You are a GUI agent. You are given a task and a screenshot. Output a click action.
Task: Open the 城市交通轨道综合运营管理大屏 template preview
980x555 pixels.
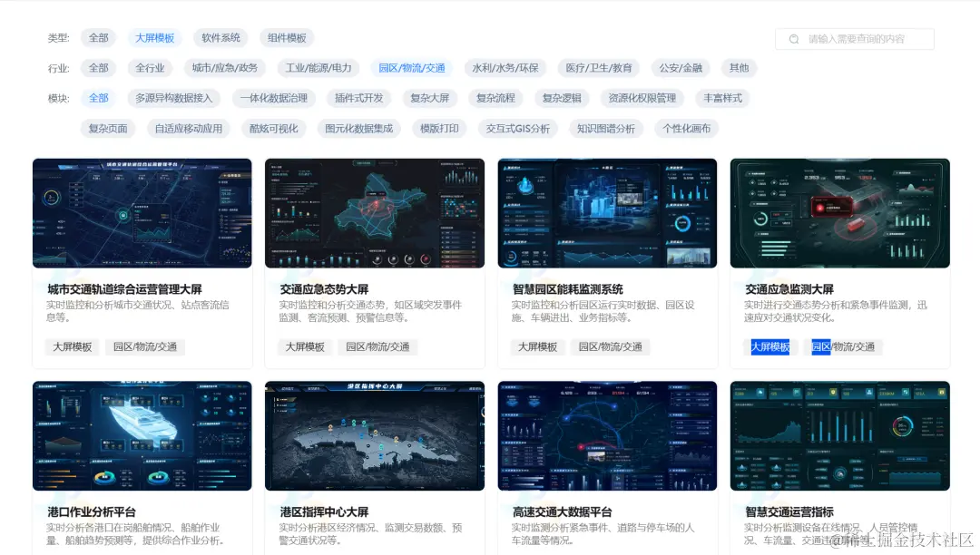pos(142,211)
